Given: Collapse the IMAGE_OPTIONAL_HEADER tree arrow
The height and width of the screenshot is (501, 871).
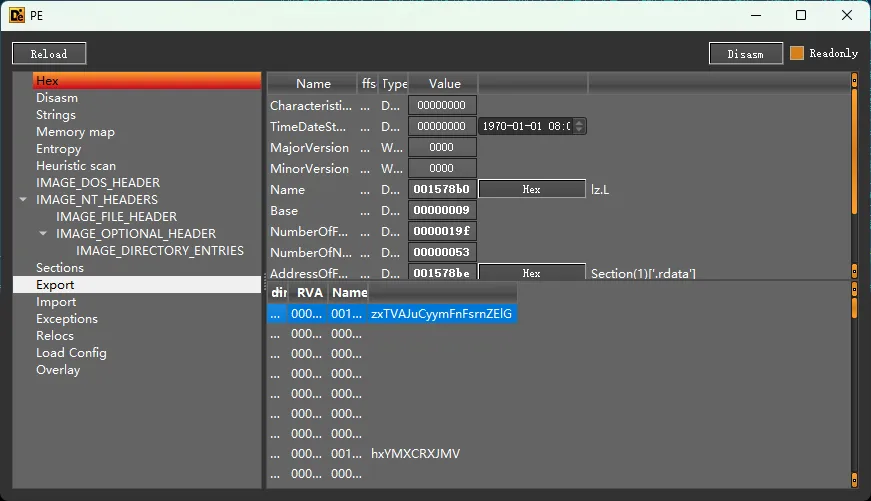Looking at the screenshot, I should [43, 233].
